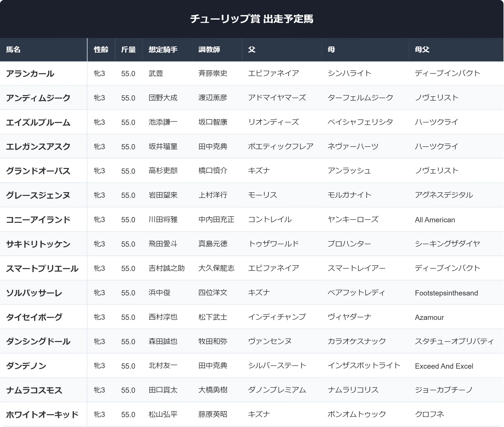Select horse name ホワイトオーキッド

42,415
